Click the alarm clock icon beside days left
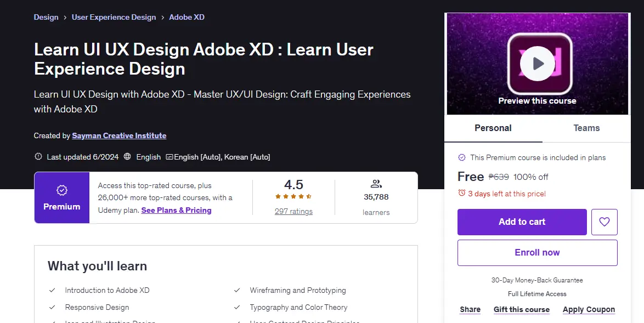Viewport: 644px width, 323px height. click(x=462, y=193)
